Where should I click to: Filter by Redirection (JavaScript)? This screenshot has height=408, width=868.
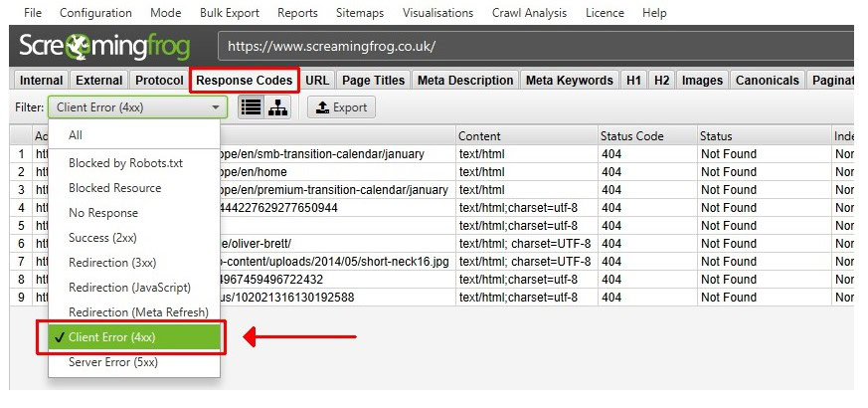click(134, 288)
